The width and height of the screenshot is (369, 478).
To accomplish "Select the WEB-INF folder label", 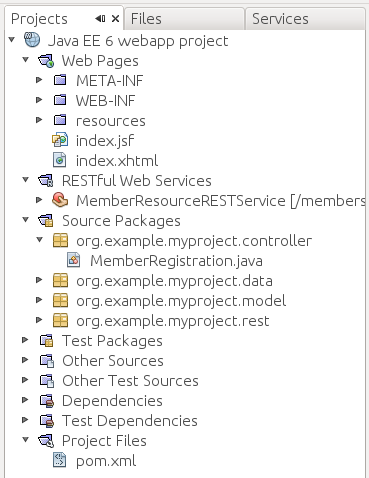I will (105, 101).
